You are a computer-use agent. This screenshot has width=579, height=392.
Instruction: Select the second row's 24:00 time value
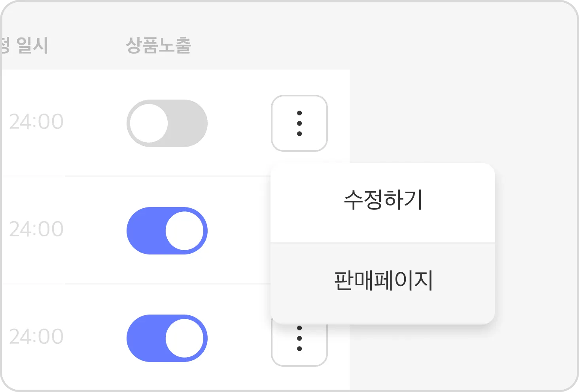(36, 229)
